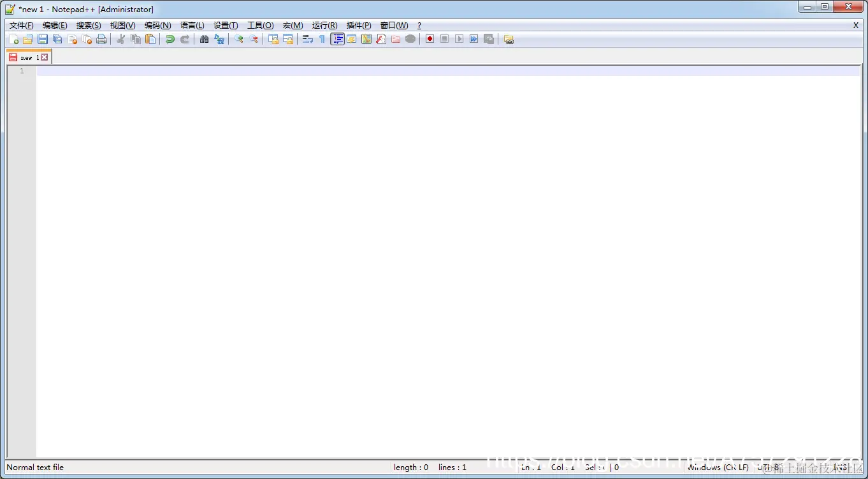Cut selection with the scissors icon
This screenshot has height=479, width=868.
120,39
